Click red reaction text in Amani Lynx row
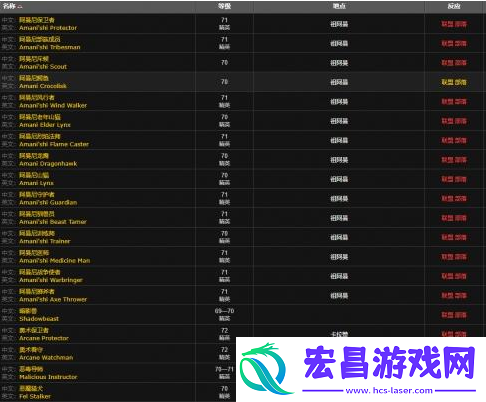 pos(454,179)
